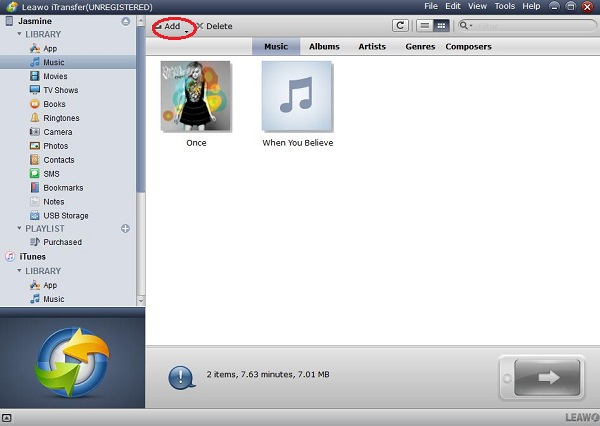Open the Bookmarks icon in sidebar
Viewport: 600px width, 426px height.
(x=35, y=188)
